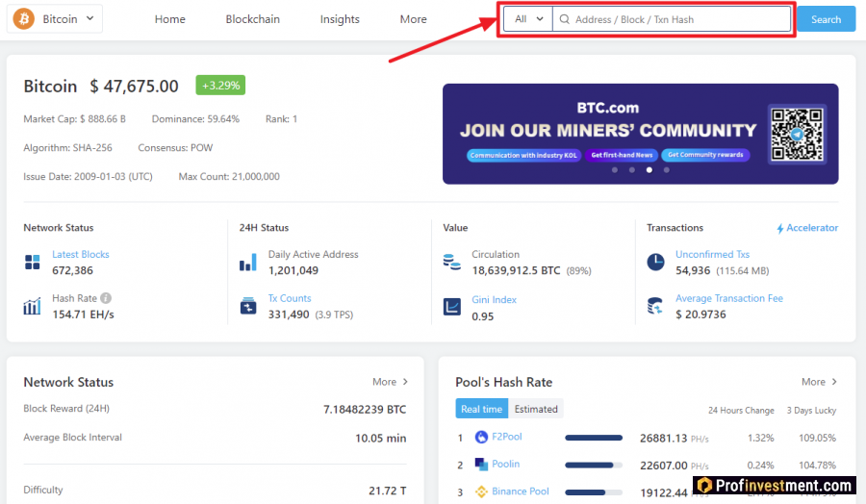Click the Dominance: 59.64% text
This screenshot has width=866, height=504.
[195, 119]
